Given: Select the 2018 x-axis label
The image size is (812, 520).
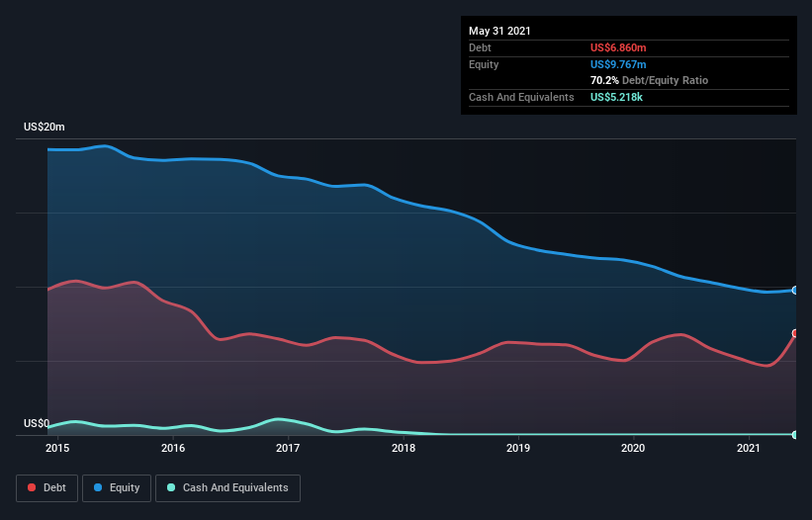Looking at the screenshot, I should coord(403,448).
